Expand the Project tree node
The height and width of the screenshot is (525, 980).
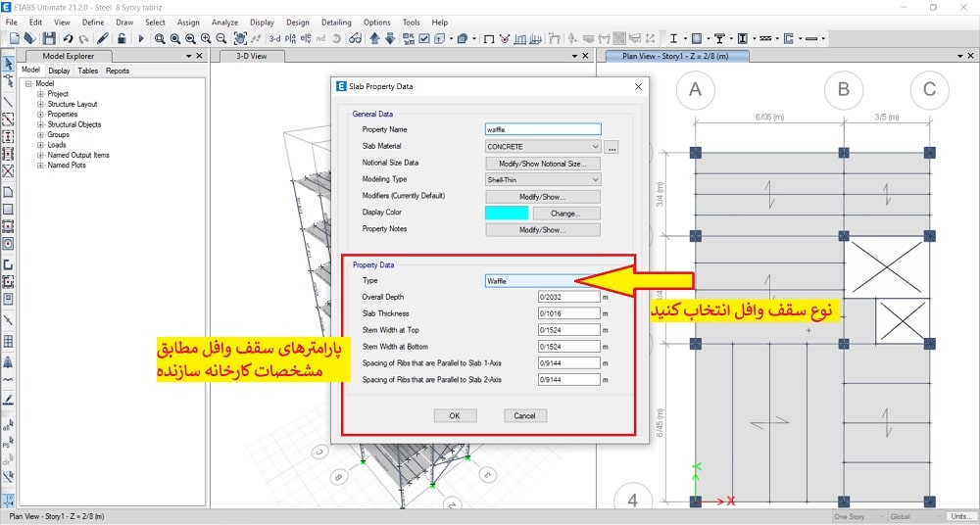point(40,94)
